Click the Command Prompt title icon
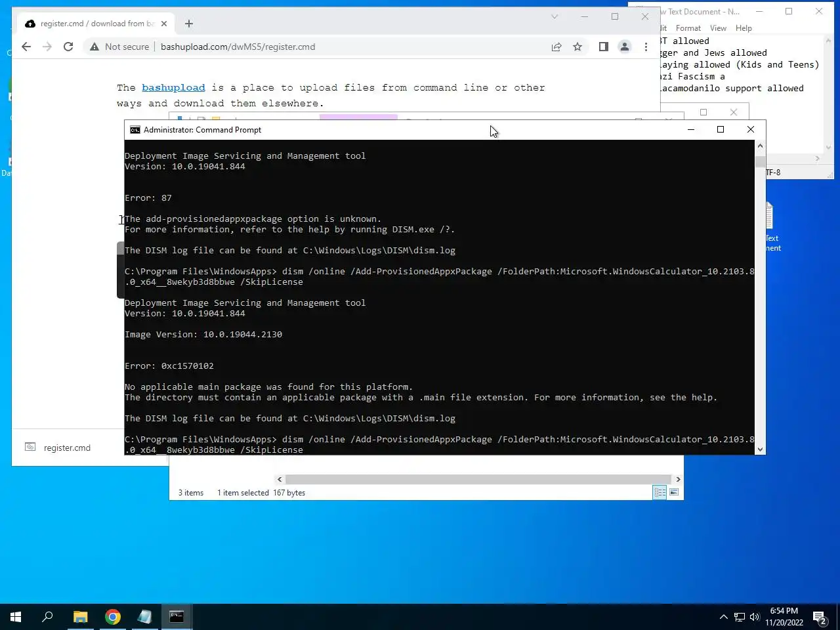 pos(135,130)
